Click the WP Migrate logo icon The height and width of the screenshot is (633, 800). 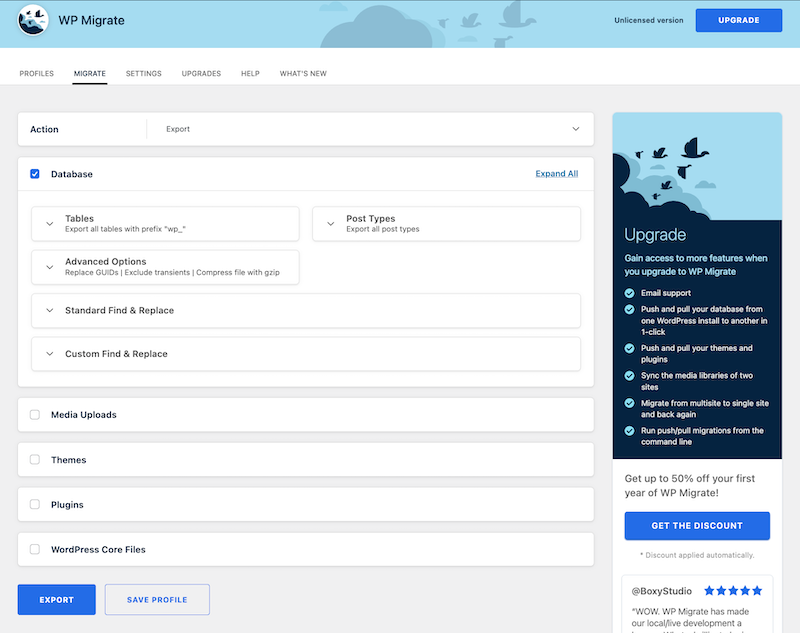pos(32,20)
